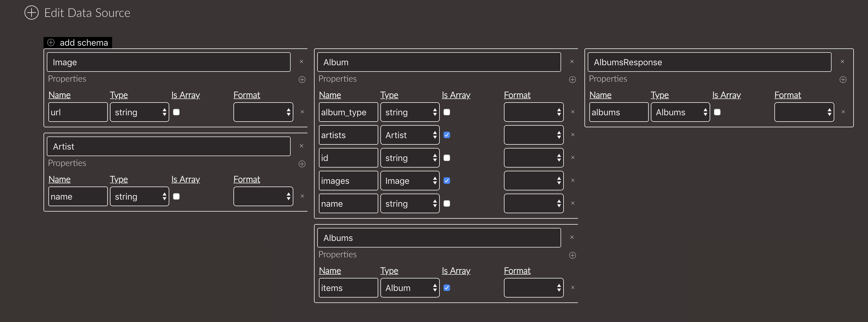Open the Type dropdown for Artist name
Screen dimensions: 868x322
(x=140, y=196)
